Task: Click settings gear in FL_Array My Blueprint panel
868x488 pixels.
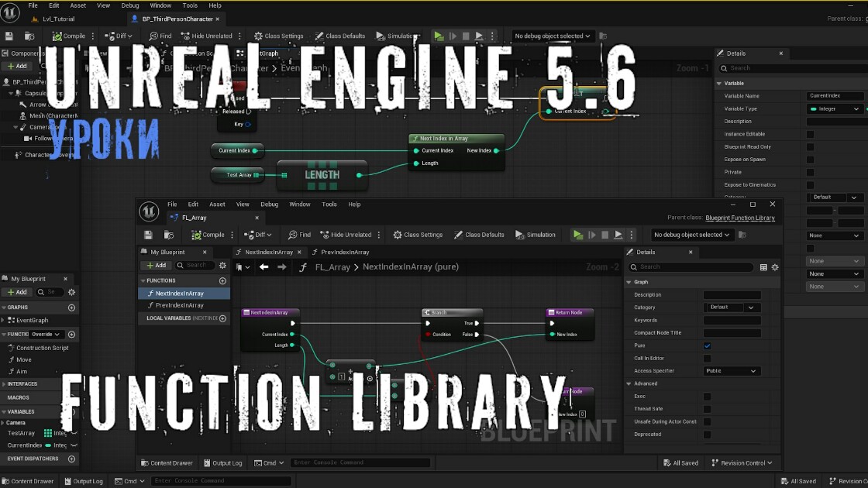Action: point(222,266)
